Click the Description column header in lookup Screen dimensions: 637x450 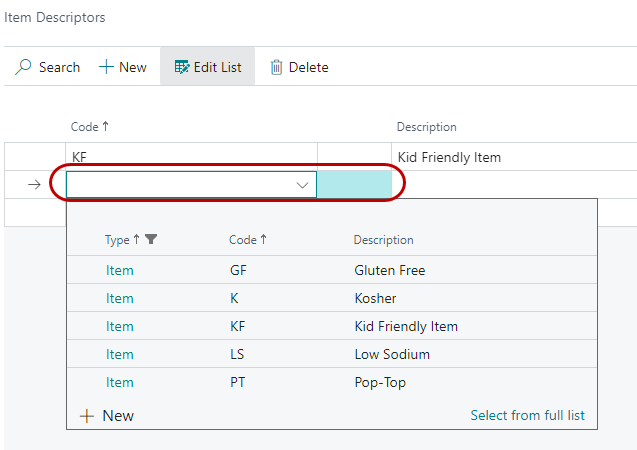pyautogui.click(x=383, y=240)
